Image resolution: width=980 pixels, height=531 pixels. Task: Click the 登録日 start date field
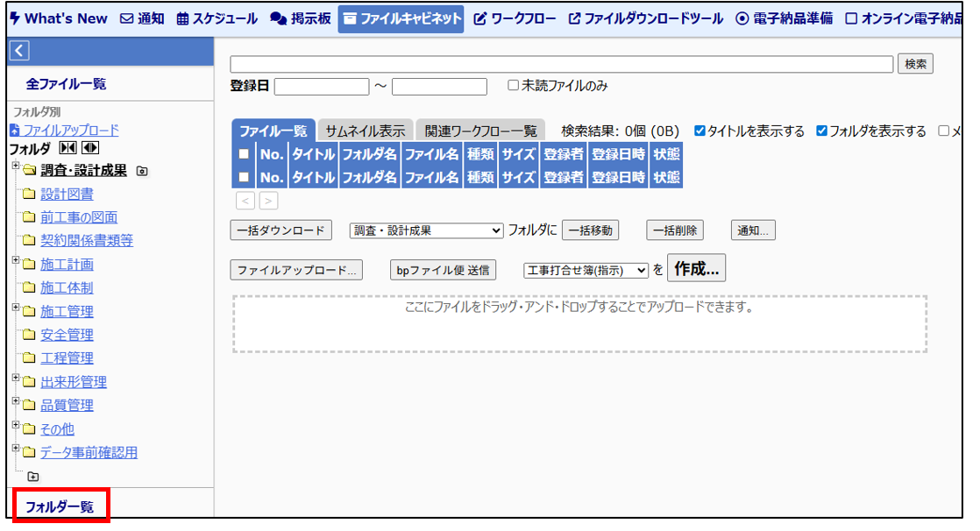coord(322,87)
